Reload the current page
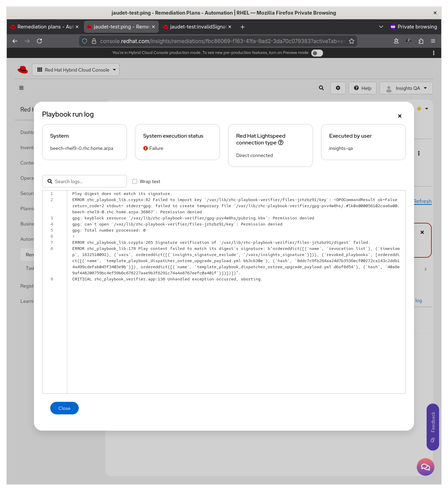This screenshot has width=448, height=491. pyautogui.click(x=39, y=41)
